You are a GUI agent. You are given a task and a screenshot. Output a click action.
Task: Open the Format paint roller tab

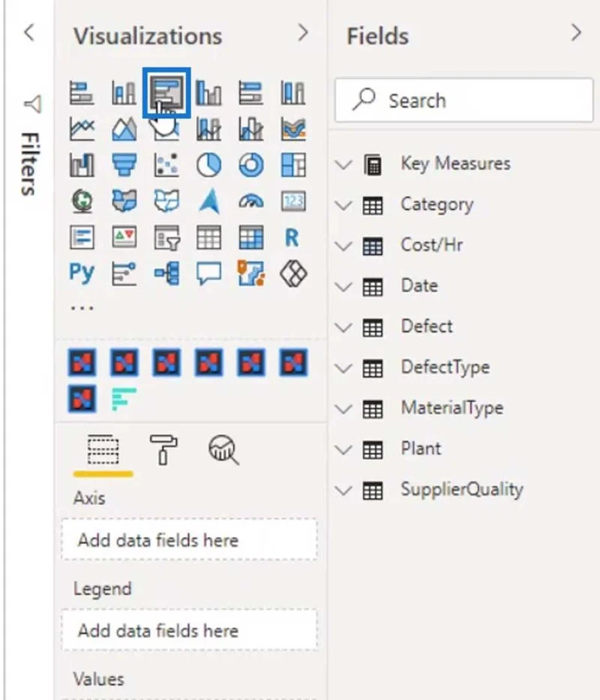pos(163,450)
